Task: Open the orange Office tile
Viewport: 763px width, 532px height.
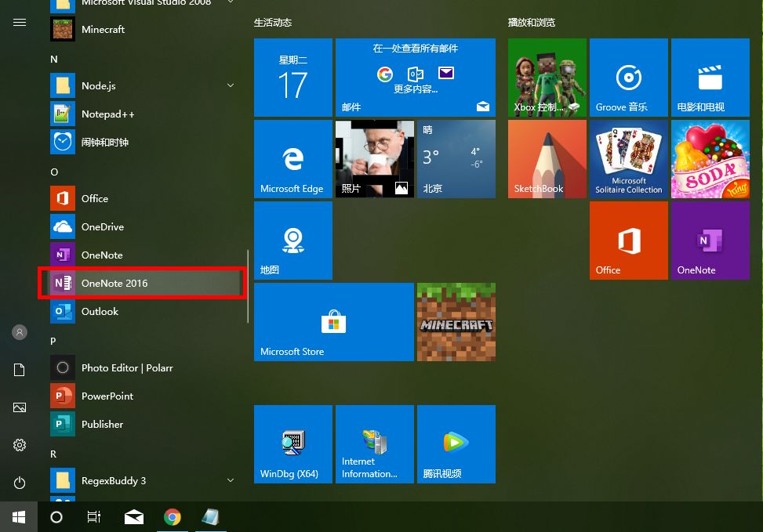Action: click(x=629, y=241)
